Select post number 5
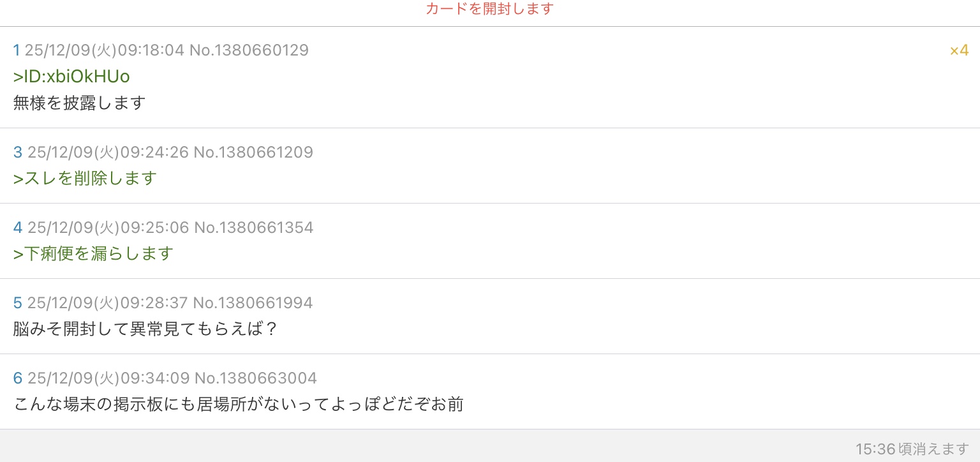The width and height of the screenshot is (980, 462). tap(18, 303)
